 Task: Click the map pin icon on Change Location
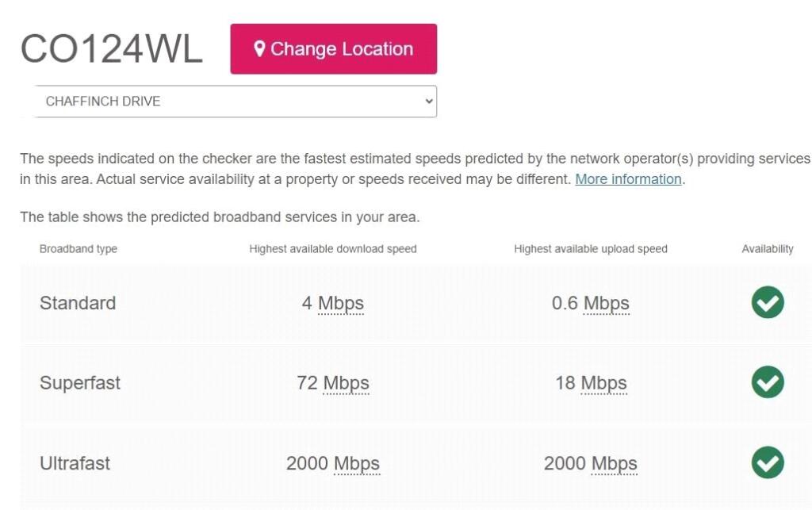(259, 48)
